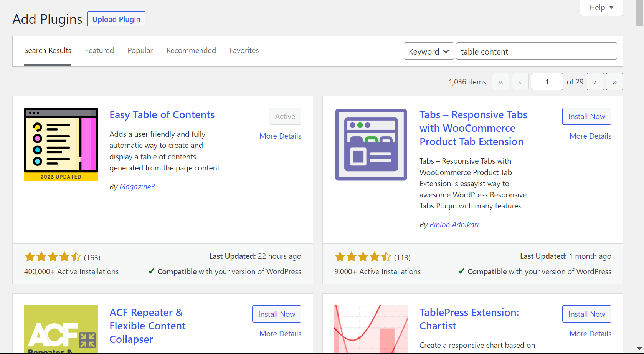The height and width of the screenshot is (354, 644).
Task: Install the TablePress Extension Chartist plugin
Action: coord(587,314)
